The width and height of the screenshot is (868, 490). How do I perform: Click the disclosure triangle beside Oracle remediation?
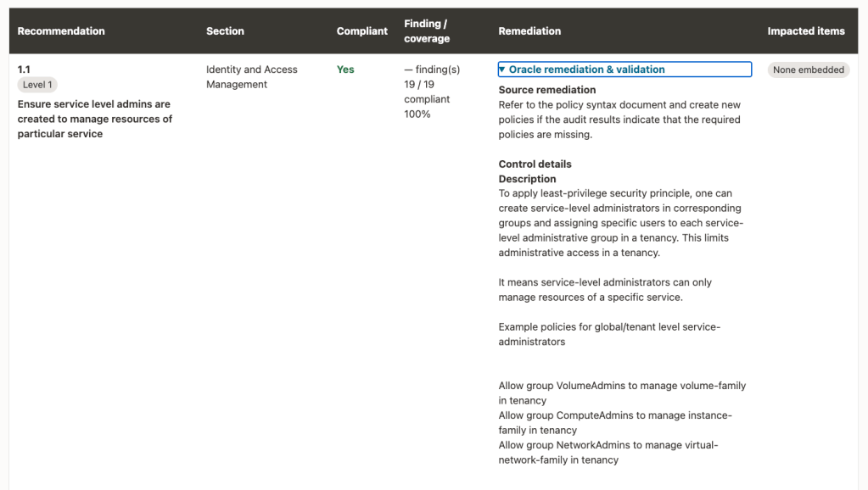click(501, 70)
